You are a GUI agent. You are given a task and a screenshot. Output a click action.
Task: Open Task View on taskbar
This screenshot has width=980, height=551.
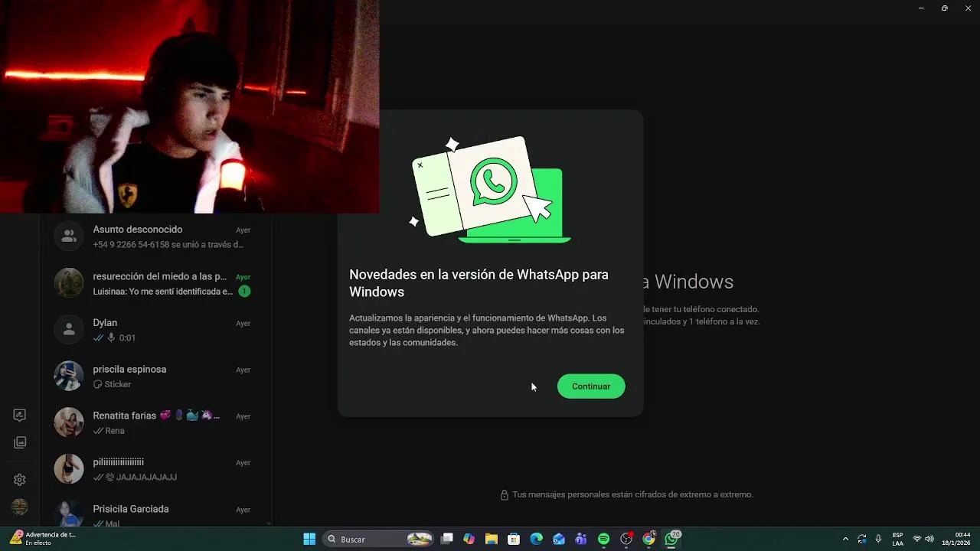[447, 540]
